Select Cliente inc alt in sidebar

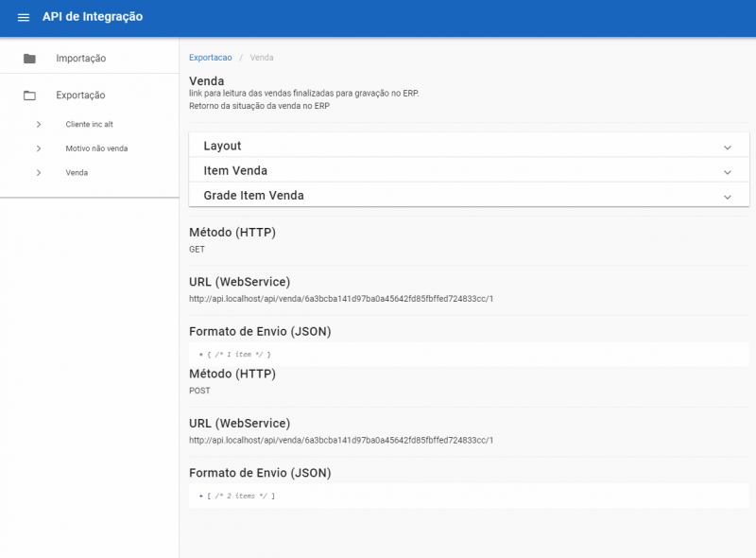click(89, 125)
